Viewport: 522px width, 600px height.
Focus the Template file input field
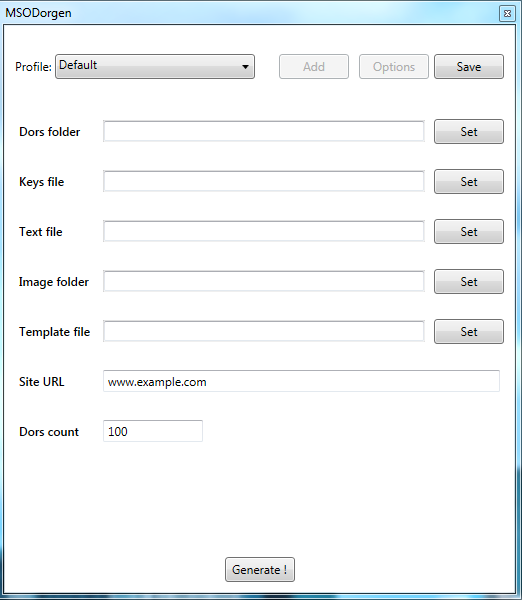point(264,331)
